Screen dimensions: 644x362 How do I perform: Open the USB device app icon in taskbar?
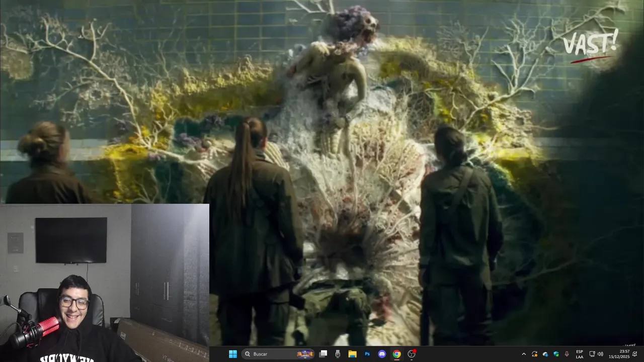pyautogui.click(x=338, y=354)
